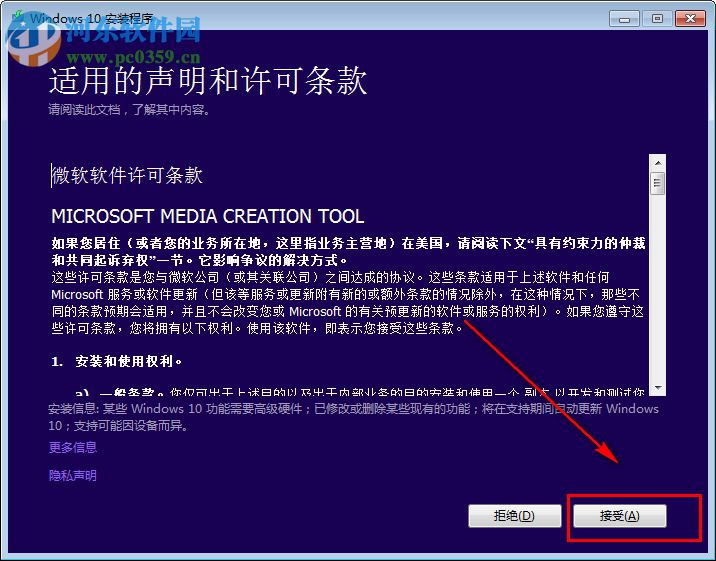This screenshot has width=716, height=561.
Task: Click the 适用的声明和许可条款 page title
Action: [x=208, y=80]
